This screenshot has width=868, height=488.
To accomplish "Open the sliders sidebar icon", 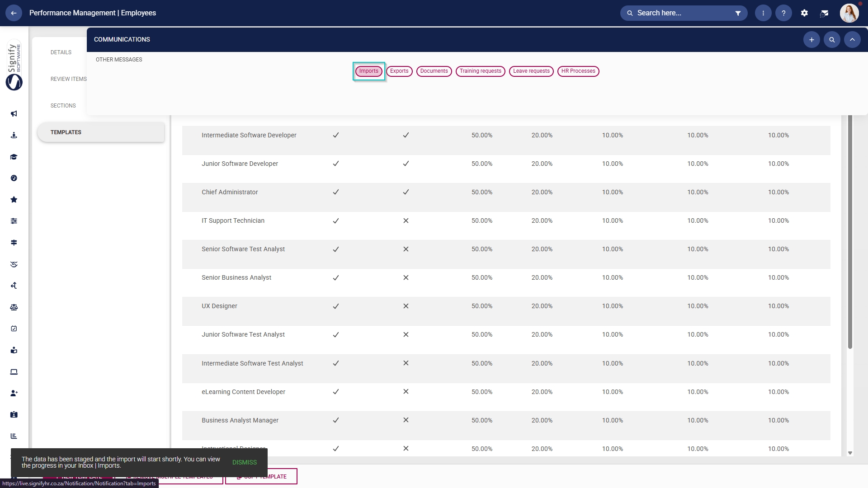I will tap(14, 221).
